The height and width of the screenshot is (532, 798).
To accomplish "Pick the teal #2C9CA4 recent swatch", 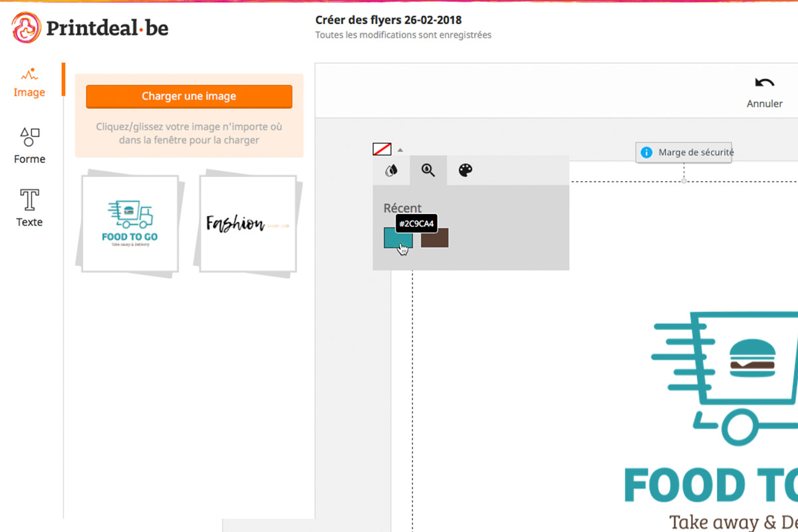I will point(398,238).
